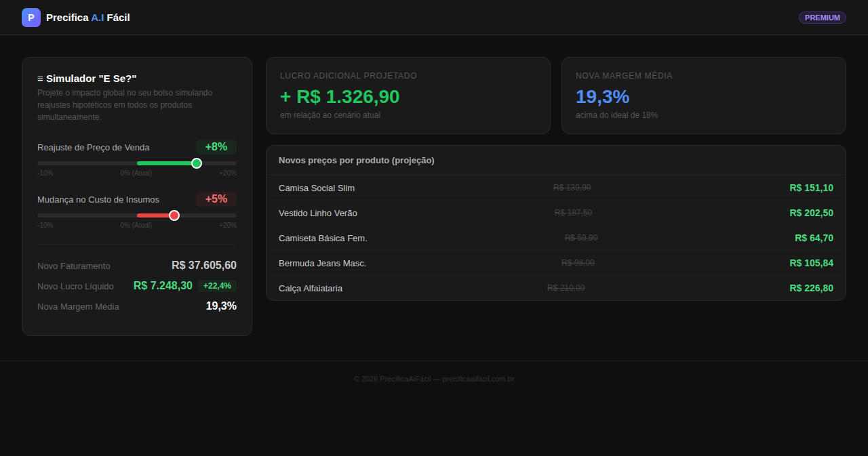Click the PREMIUM badge
Image resolution: width=868 pixels, height=456 pixels.
(x=823, y=18)
